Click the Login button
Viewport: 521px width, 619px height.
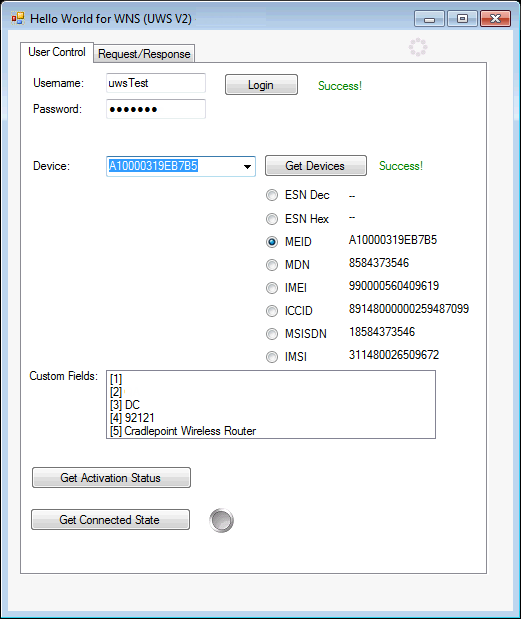click(261, 84)
